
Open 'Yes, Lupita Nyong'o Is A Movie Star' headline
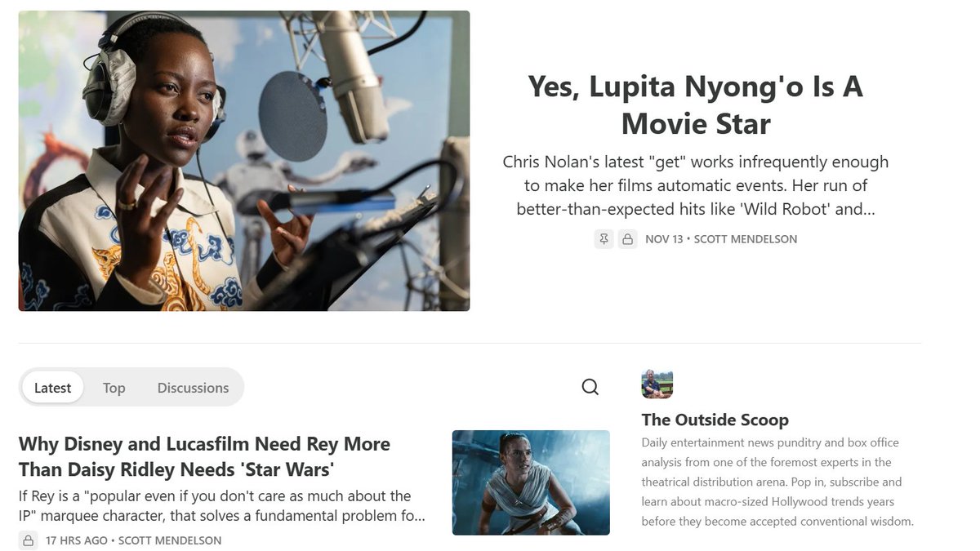(x=696, y=105)
